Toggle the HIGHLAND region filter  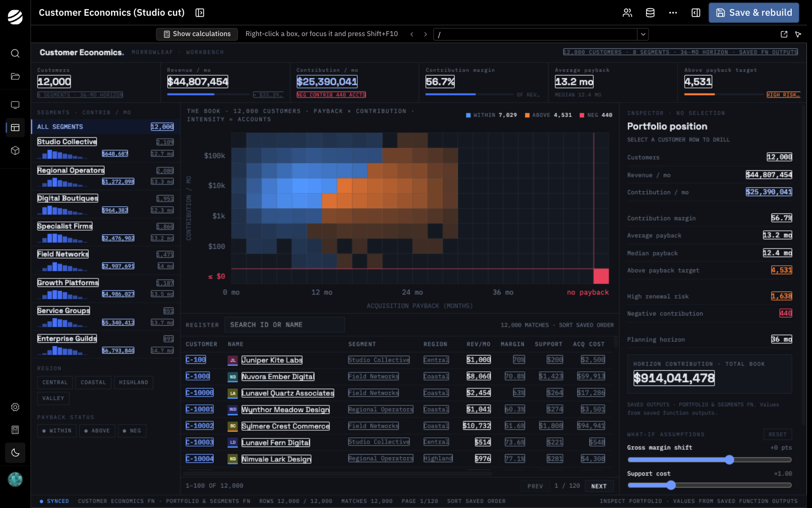coord(133,383)
